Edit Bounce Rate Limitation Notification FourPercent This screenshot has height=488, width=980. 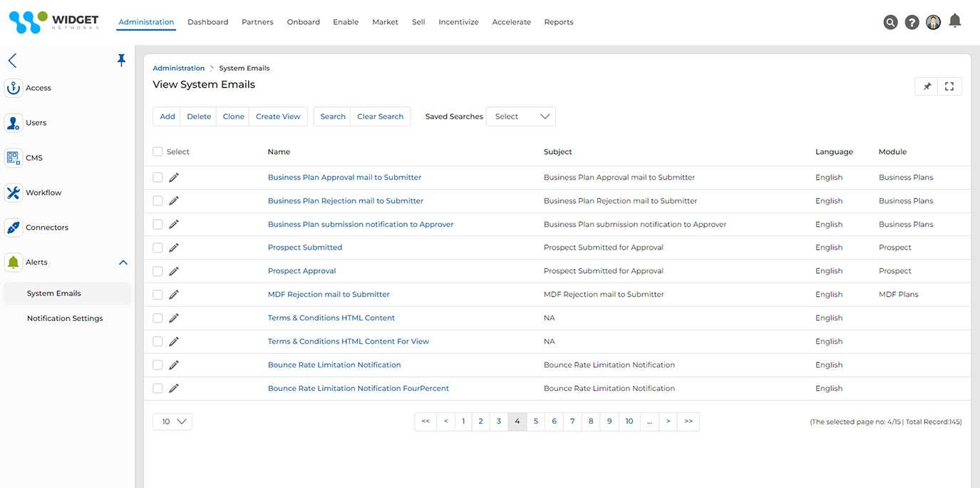pyautogui.click(x=174, y=388)
